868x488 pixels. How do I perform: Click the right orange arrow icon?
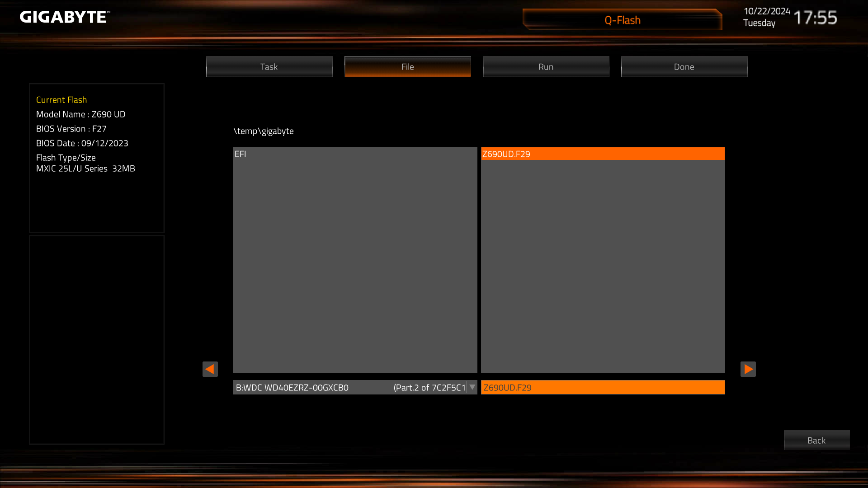[748, 369]
